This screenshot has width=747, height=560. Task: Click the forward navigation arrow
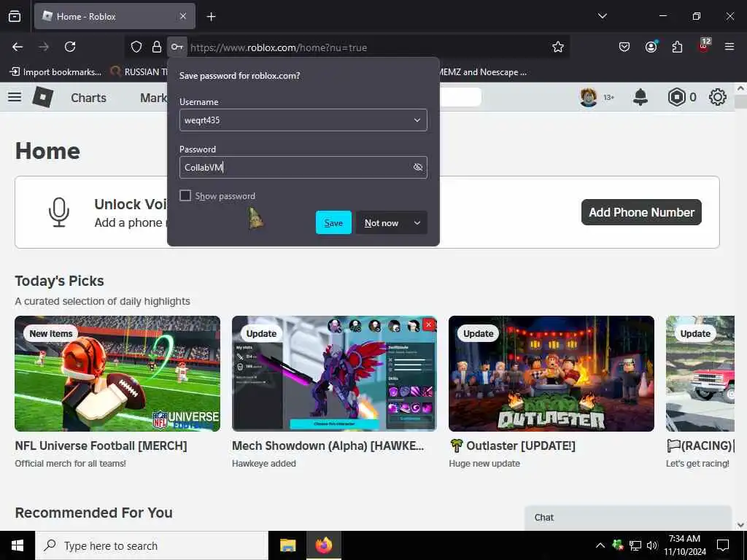coord(44,47)
